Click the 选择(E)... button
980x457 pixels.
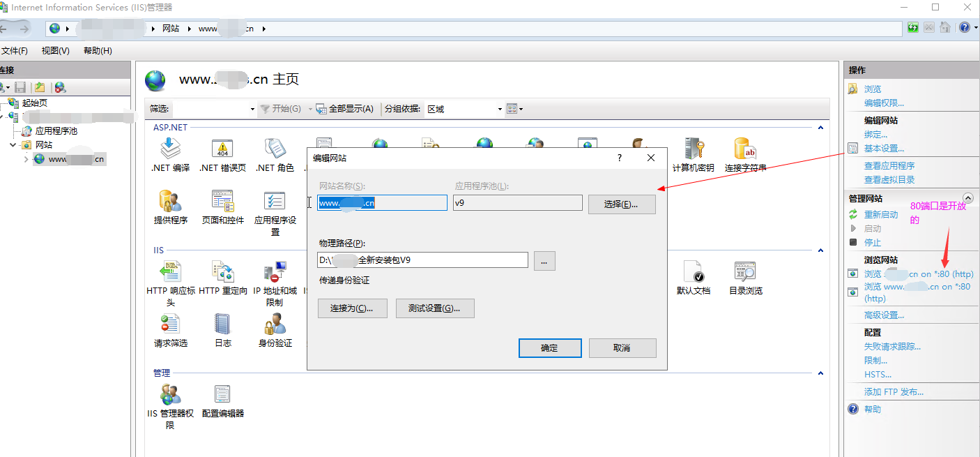(x=622, y=204)
